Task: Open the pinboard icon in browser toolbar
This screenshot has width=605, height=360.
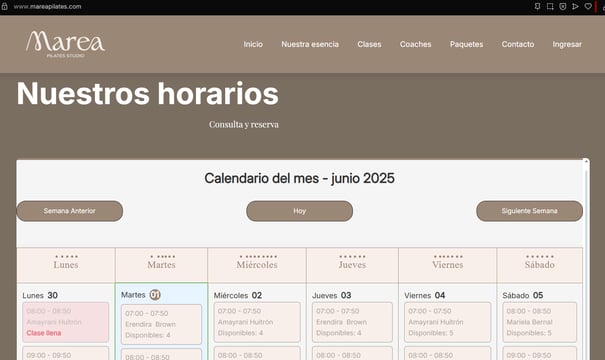Action: click(537, 7)
